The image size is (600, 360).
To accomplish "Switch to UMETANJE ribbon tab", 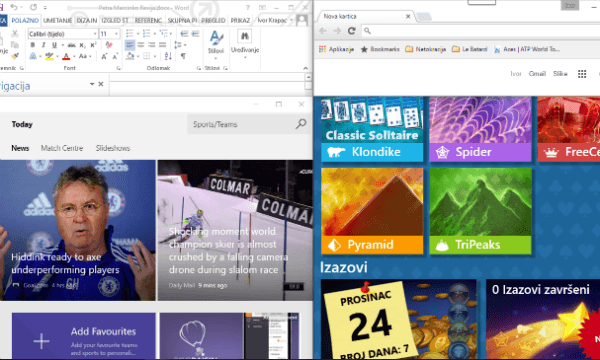I will click(57, 20).
